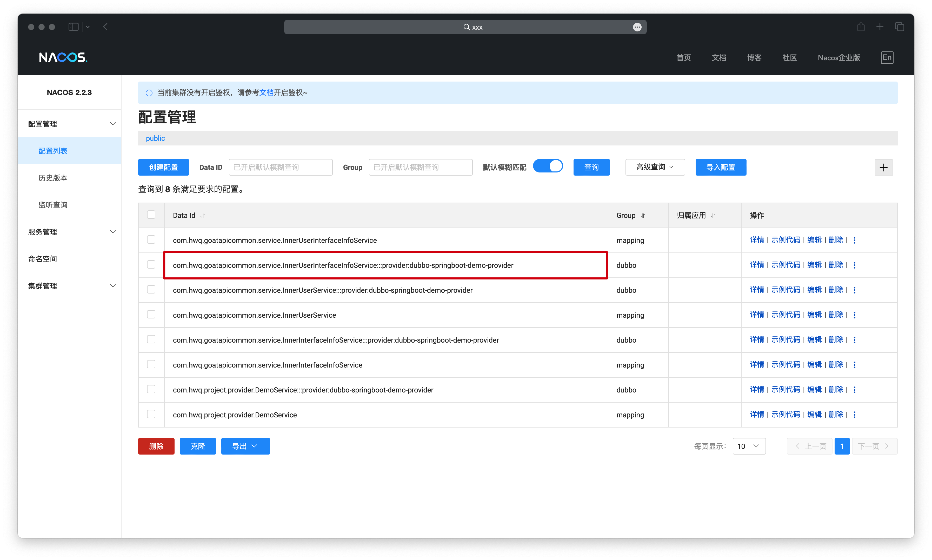Open more actions for InnerUserService dubbo row
The height and width of the screenshot is (560, 932).
[x=854, y=290]
